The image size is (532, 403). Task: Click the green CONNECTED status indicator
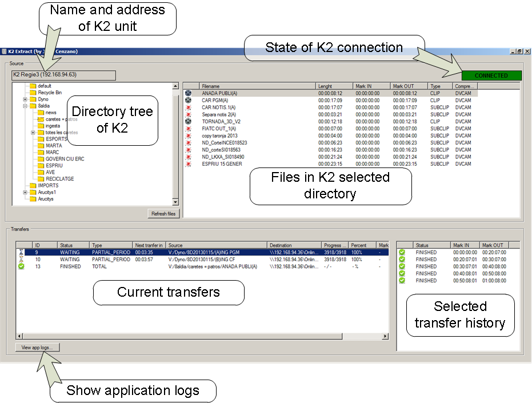tap(491, 75)
